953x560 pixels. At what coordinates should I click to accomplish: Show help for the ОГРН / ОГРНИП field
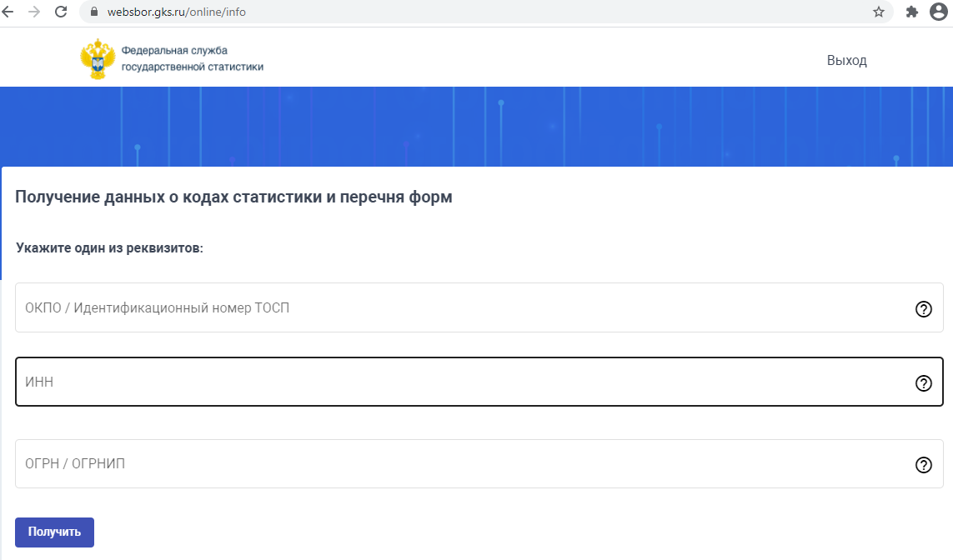point(923,465)
